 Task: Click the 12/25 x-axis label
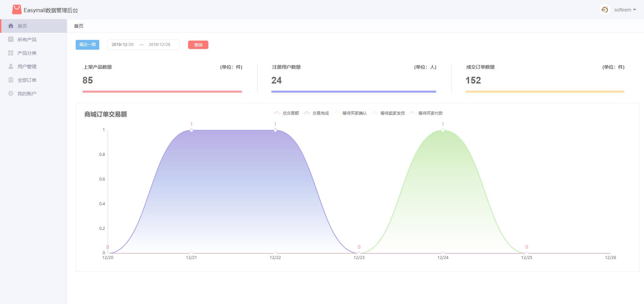(526, 258)
